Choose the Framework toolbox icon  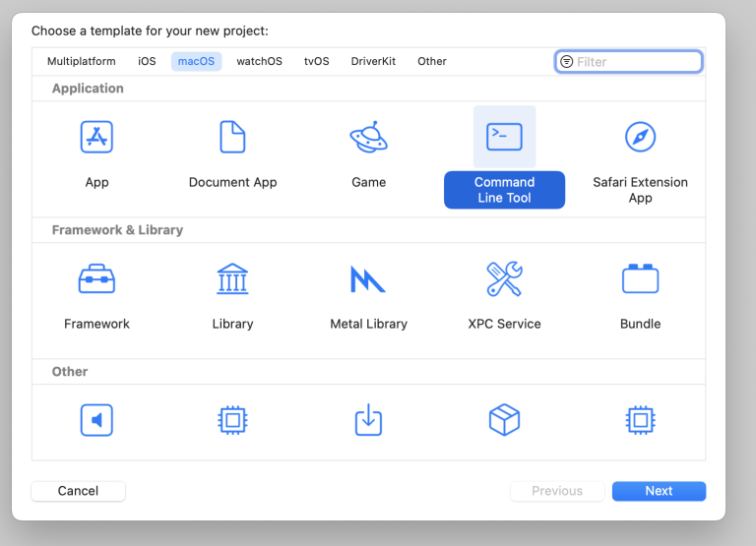[96, 279]
